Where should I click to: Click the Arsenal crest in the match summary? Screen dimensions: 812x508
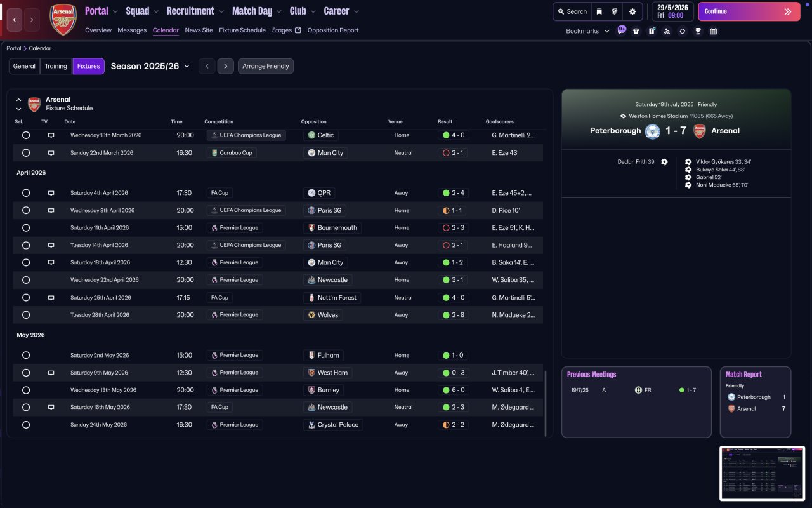(x=699, y=131)
